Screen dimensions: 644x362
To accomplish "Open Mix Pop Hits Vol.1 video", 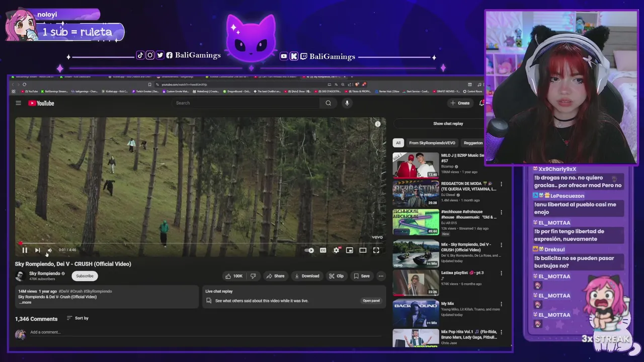I will [x=416, y=338].
